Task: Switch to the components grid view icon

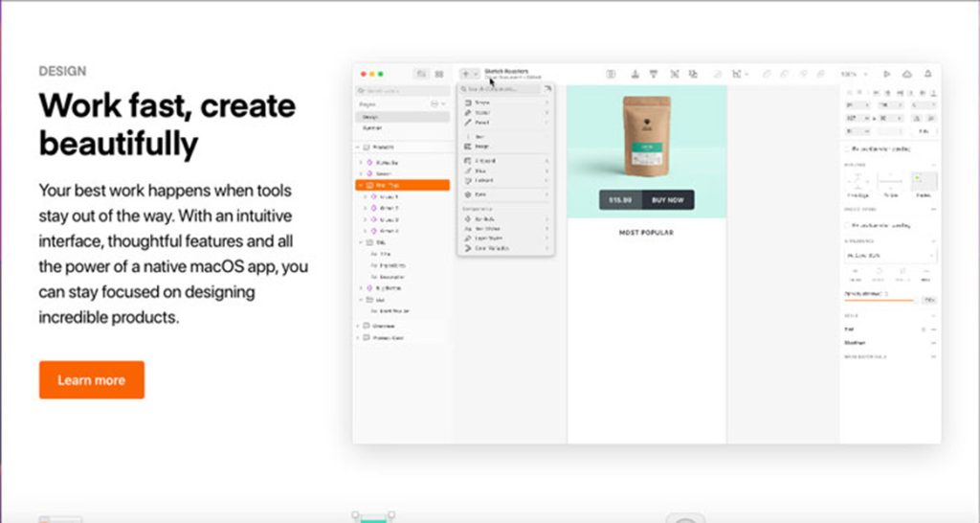Action: pyautogui.click(x=439, y=74)
